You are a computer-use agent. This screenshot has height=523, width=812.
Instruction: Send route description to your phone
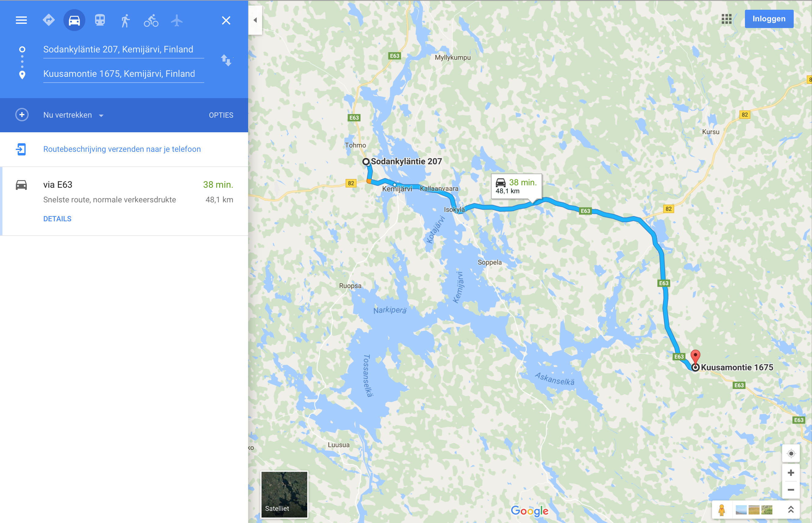(x=122, y=149)
